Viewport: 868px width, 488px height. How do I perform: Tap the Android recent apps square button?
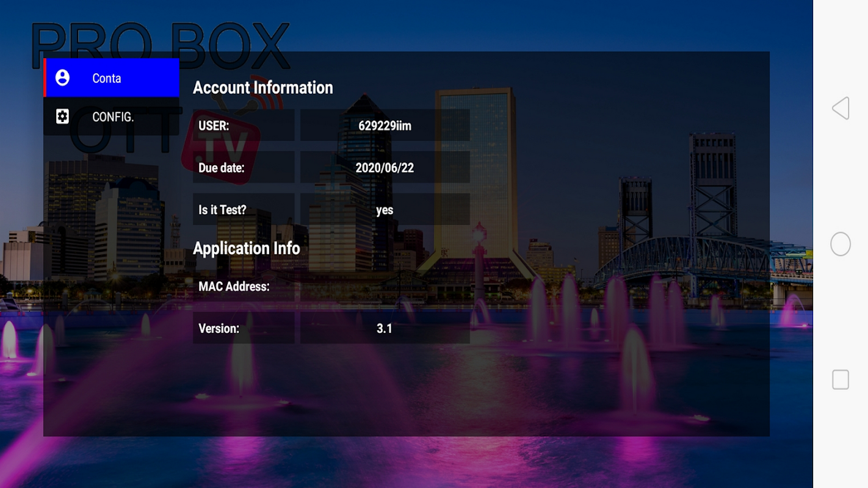pyautogui.click(x=841, y=379)
